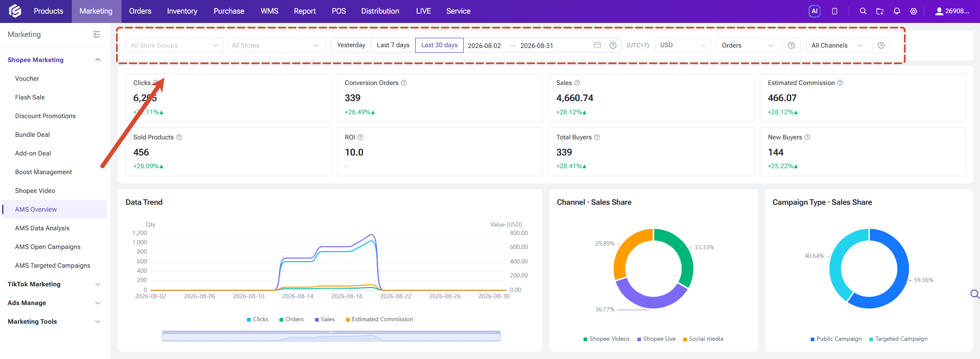Open the All Stores dropdown
This screenshot has height=359, width=980.
point(276,45)
